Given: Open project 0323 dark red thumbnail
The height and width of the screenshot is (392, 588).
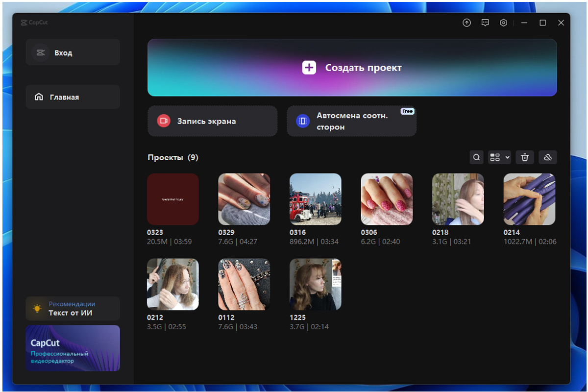Looking at the screenshot, I should pyautogui.click(x=173, y=199).
